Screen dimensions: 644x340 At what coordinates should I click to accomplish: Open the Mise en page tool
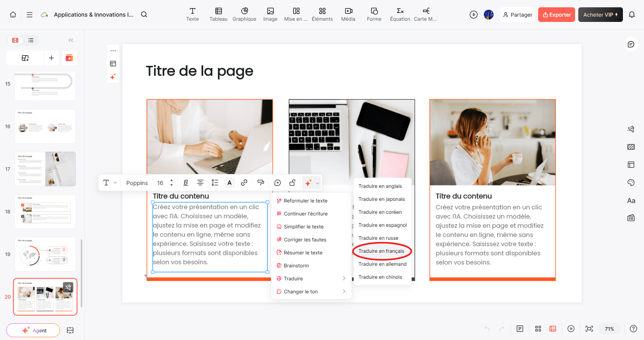point(296,15)
